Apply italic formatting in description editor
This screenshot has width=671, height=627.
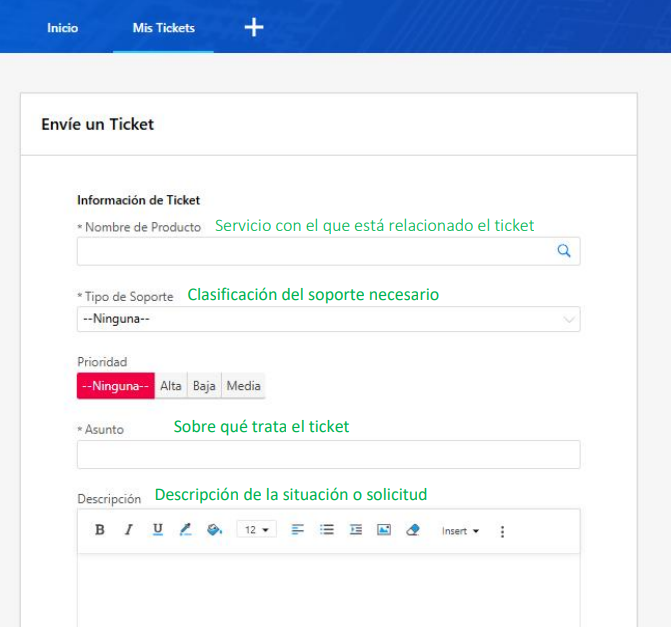coord(128,530)
